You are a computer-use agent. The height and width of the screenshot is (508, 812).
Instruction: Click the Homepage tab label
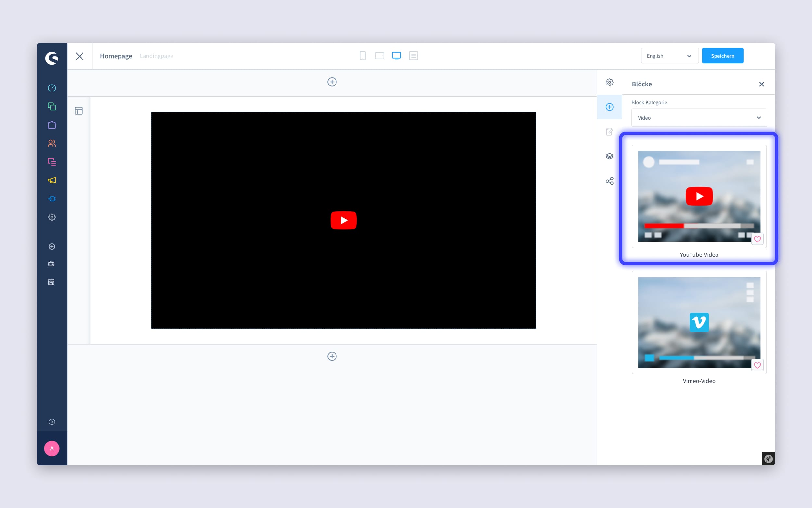coord(115,56)
